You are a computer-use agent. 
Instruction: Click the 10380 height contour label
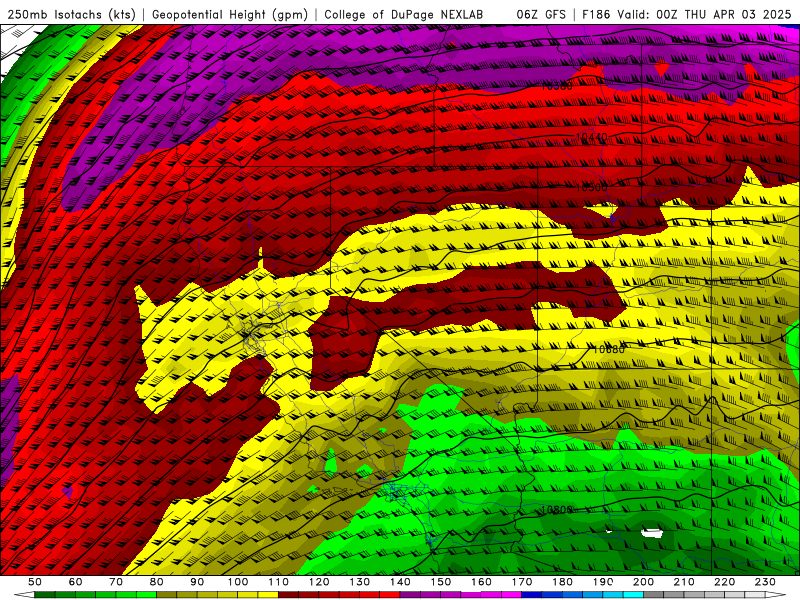point(556,86)
